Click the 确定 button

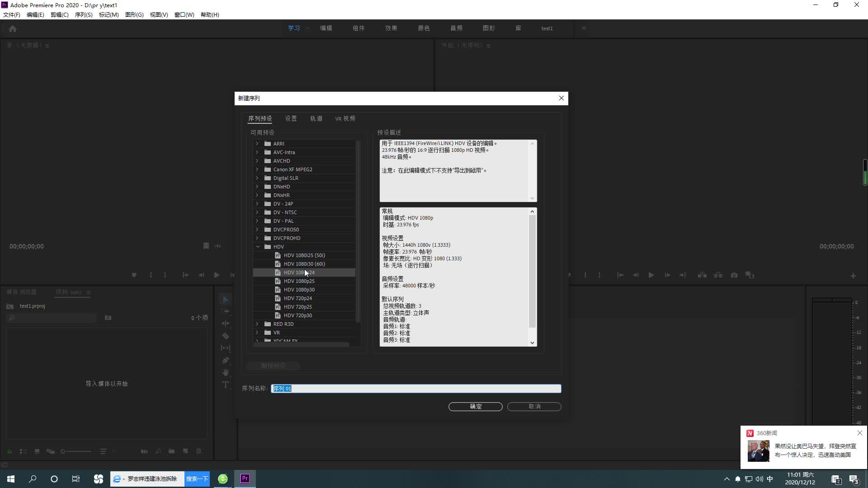[475, 407]
